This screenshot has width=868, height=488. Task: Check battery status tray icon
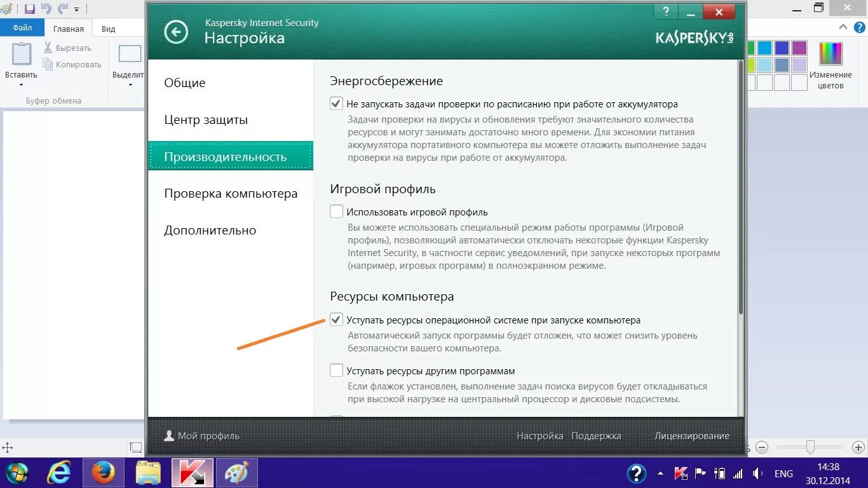(x=719, y=473)
